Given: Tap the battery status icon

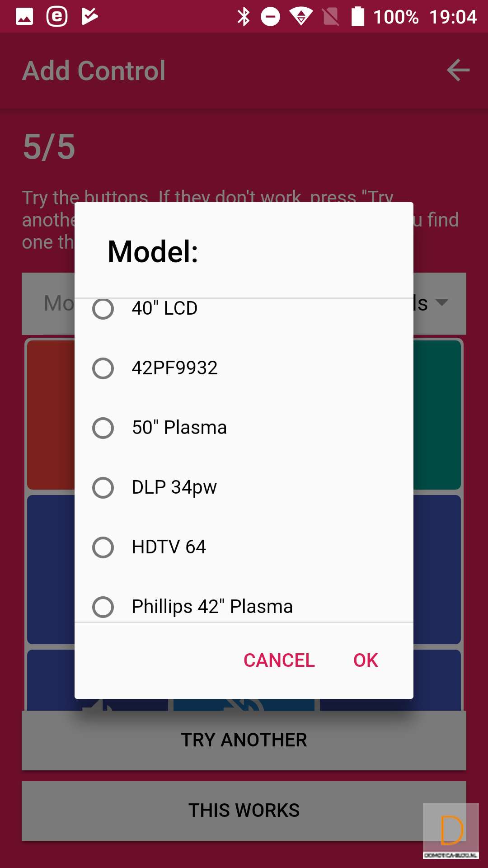Looking at the screenshot, I should point(358,17).
